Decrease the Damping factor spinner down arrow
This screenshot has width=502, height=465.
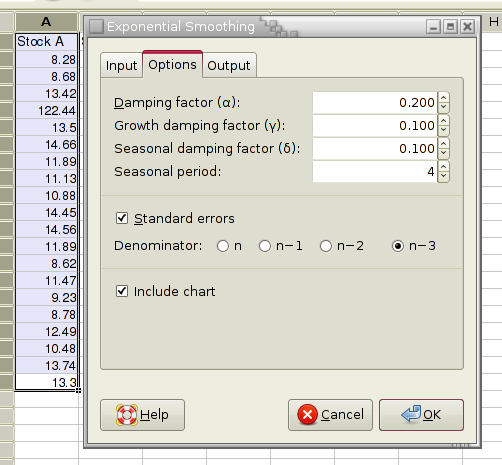[x=443, y=107]
